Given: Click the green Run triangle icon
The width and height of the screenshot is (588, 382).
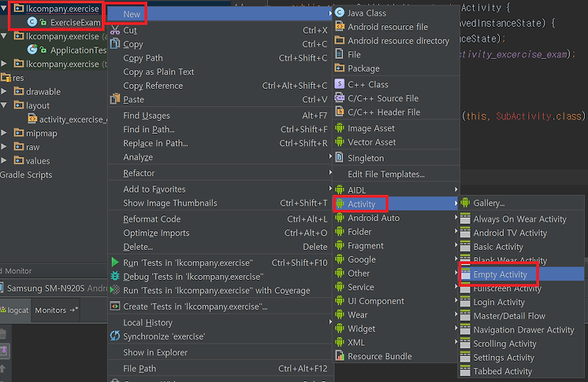Looking at the screenshot, I should point(115,262).
